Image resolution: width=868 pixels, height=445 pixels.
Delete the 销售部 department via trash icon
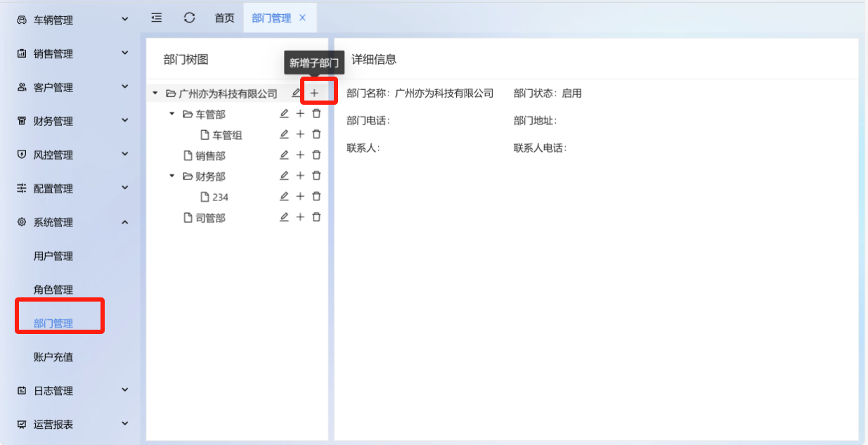tap(316, 155)
